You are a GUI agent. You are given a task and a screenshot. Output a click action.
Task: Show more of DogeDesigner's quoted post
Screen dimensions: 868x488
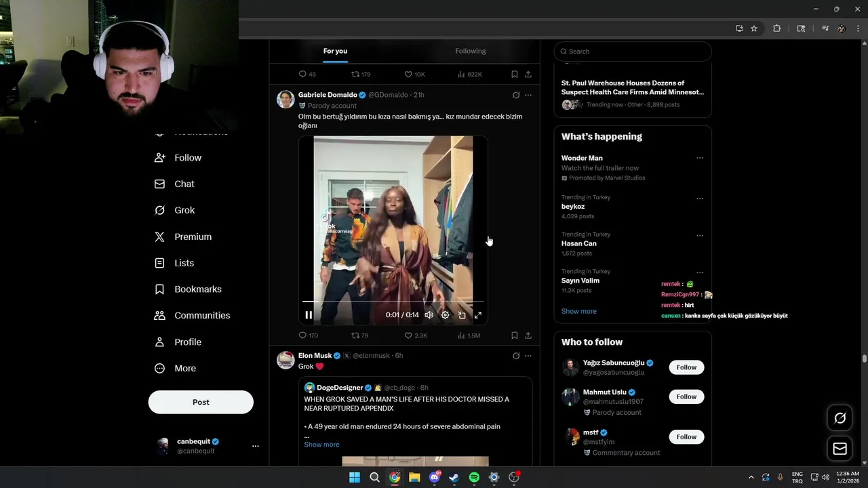[321, 445]
